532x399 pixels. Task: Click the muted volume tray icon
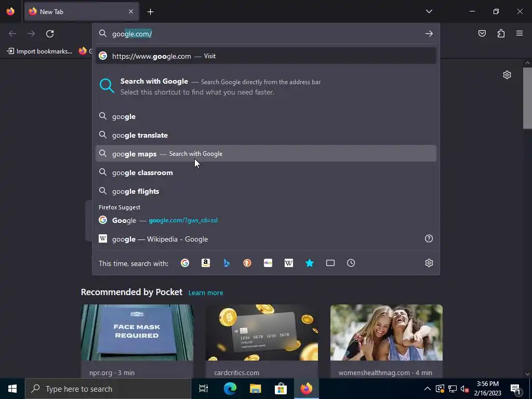pyautogui.click(x=465, y=389)
